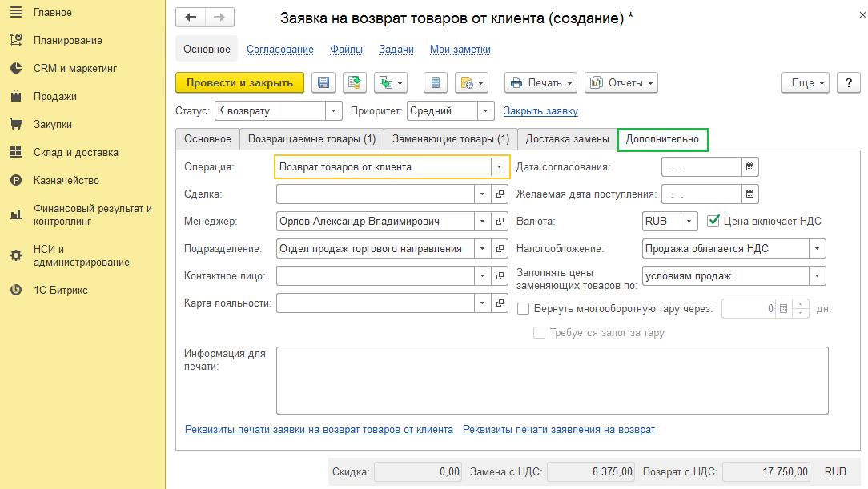Click the back navigation arrow
The height and width of the screenshot is (489, 868).
click(191, 18)
